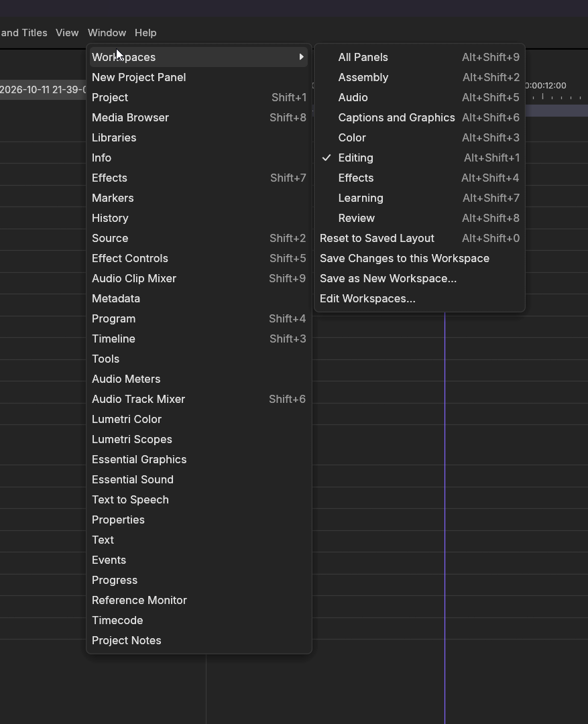Open the Window menu in menu bar
This screenshot has height=724, width=588.
107,33
